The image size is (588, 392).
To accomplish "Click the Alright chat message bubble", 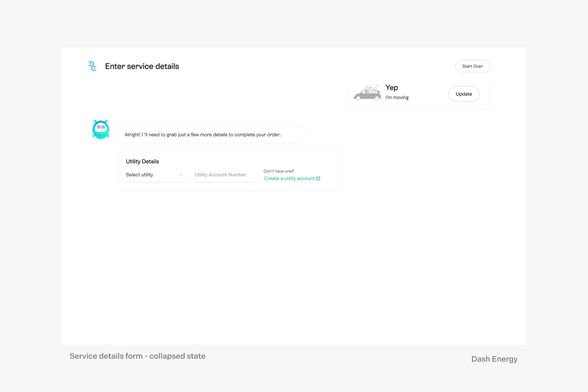I will pos(211,135).
